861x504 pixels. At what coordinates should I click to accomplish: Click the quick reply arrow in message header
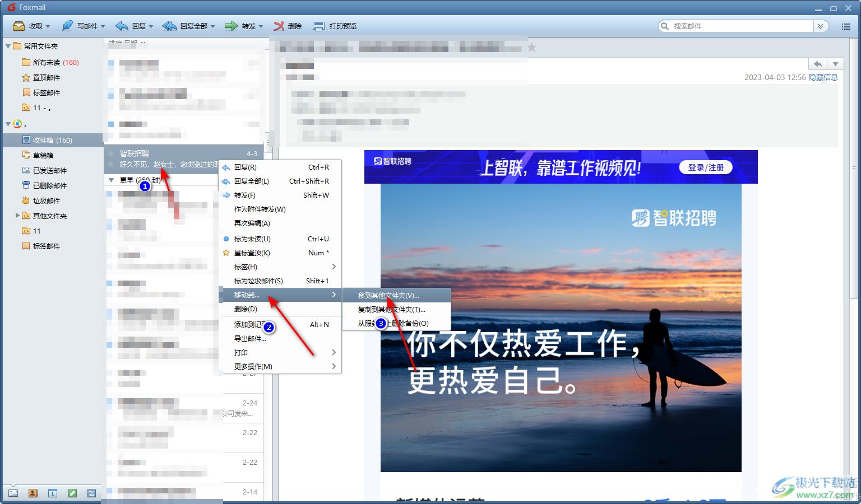coord(818,64)
